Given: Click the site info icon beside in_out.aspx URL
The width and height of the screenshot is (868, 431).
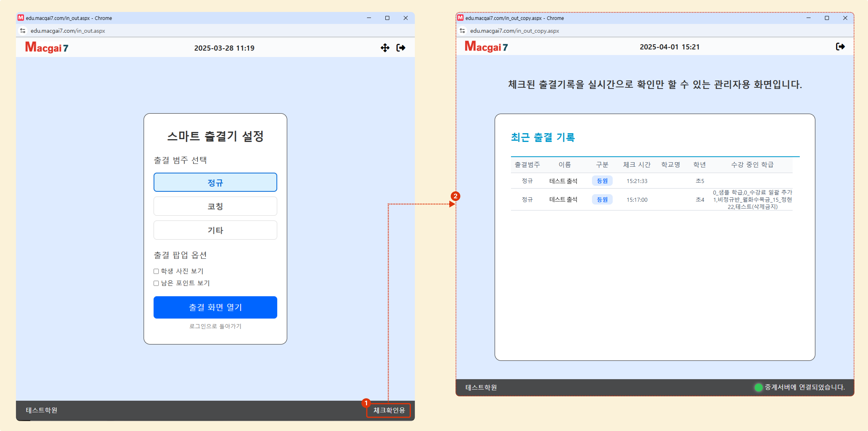Looking at the screenshot, I should pyautogui.click(x=23, y=31).
